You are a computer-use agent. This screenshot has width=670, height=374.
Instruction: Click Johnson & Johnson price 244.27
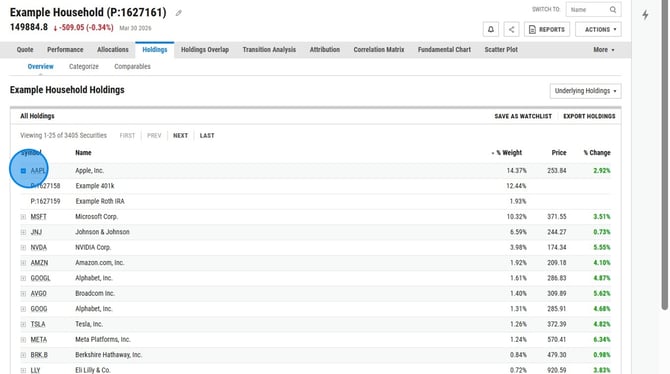pos(557,232)
